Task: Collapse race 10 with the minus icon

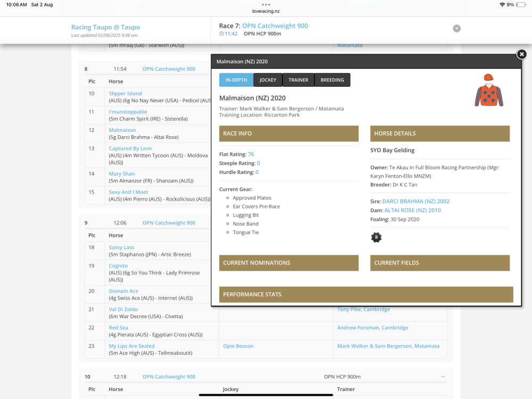Action: point(443,377)
